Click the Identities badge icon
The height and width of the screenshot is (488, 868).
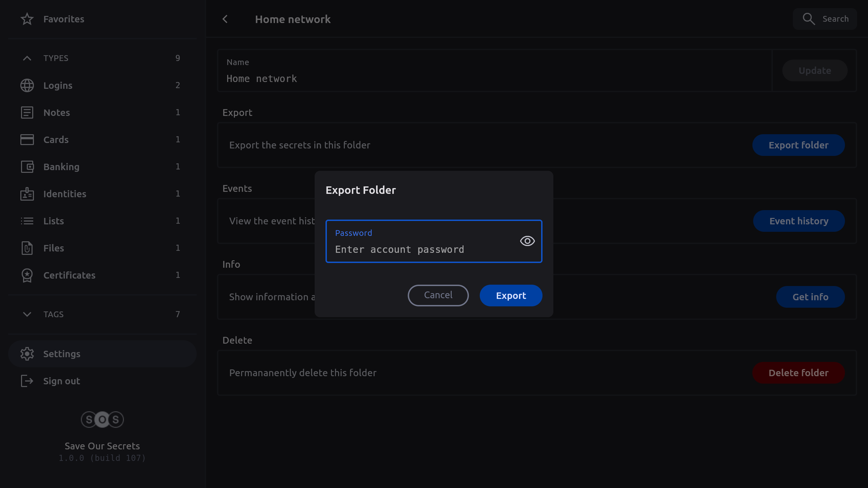tap(27, 194)
